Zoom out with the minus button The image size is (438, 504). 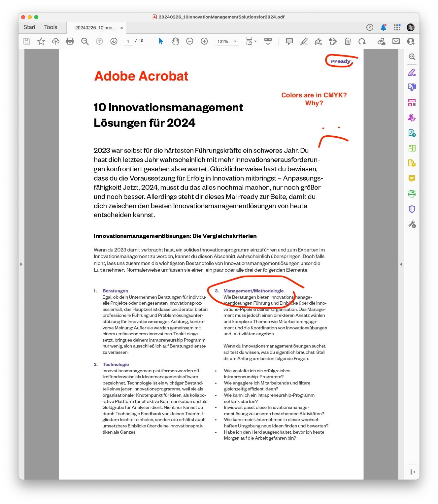pyautogui.click(x=190, y=41)
